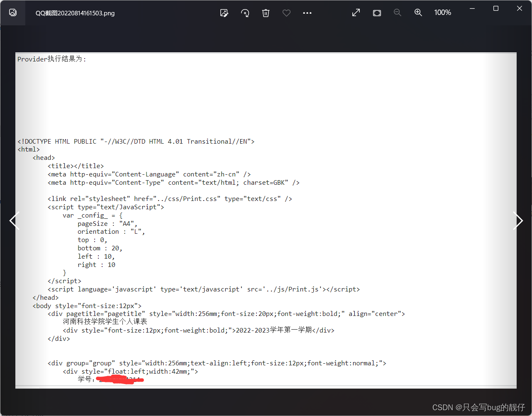Close the Photos window
The height and width of the screenshot is (416, 532).
click(519, 8)
